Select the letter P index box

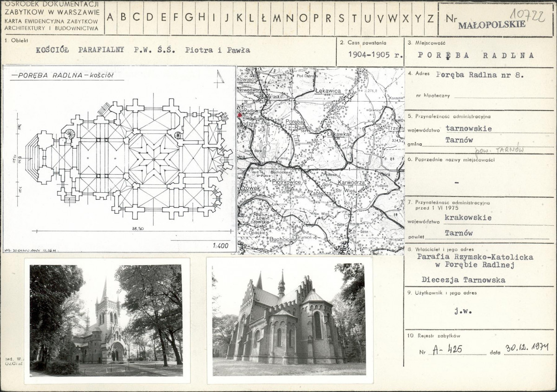point(316,18)
